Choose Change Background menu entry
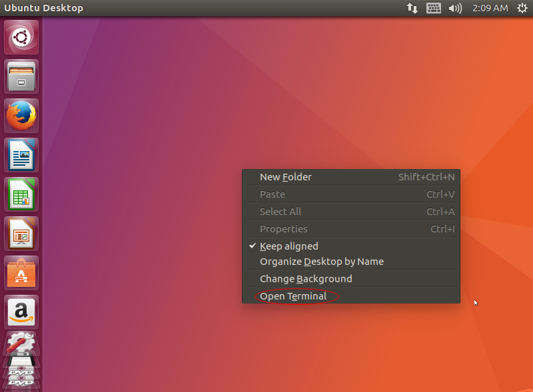 (x=351, y=279)
